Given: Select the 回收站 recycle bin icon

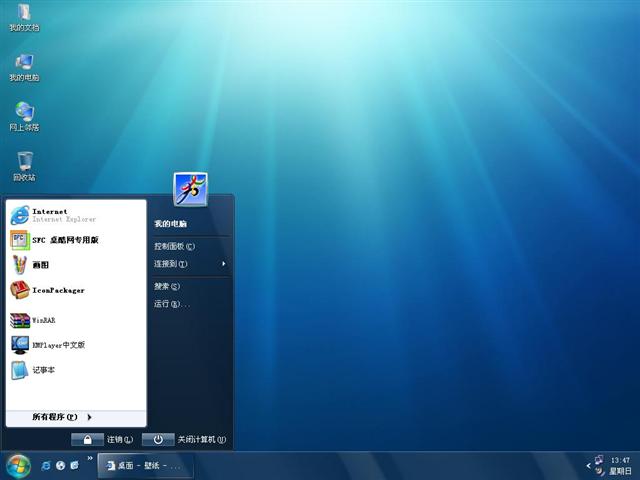Looking at the screenshot, I should 24,167.
